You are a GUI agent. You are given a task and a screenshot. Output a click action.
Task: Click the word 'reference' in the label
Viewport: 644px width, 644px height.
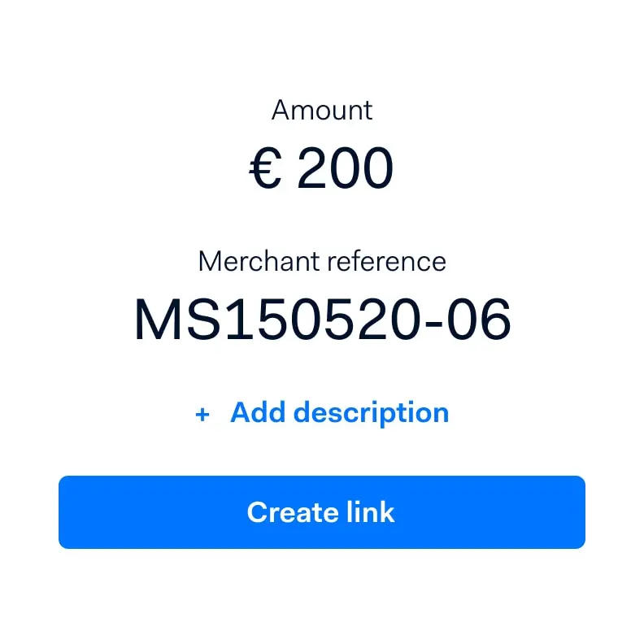coord(385,261)
